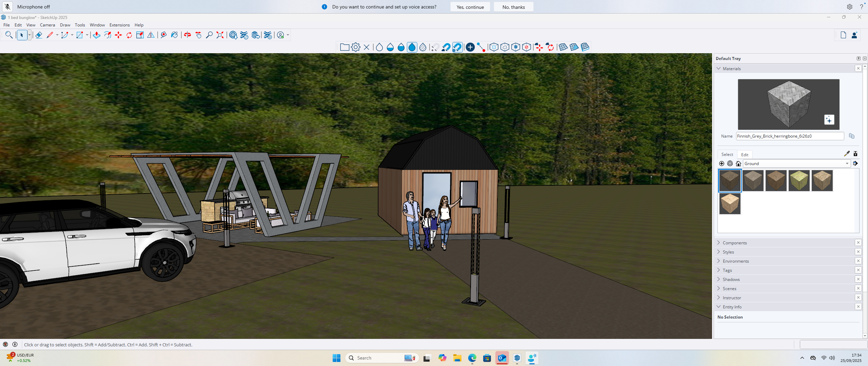The width and height of the screenshot is (868, 366).
Task: Pick the Tape Measure tool
Action: [x=163, y=35]
